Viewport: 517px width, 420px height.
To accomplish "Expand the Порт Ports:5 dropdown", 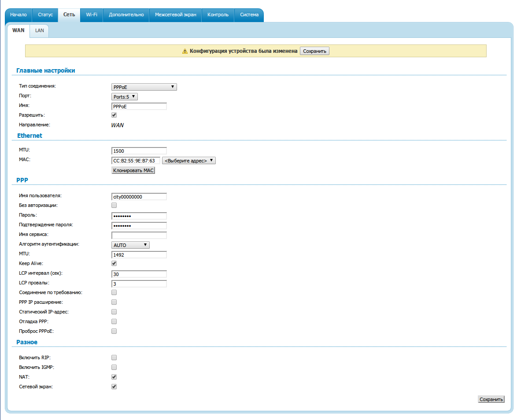I will (x=125, y=96).
